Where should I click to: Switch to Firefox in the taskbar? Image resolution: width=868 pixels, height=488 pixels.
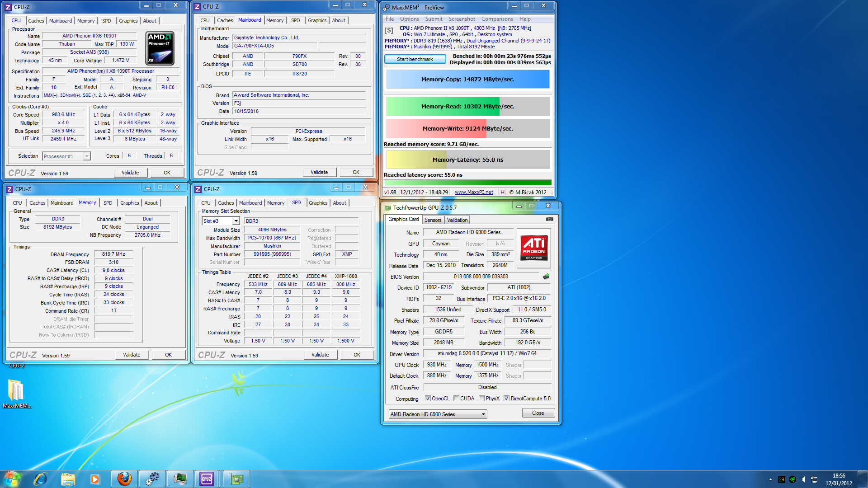click(124, 479)
